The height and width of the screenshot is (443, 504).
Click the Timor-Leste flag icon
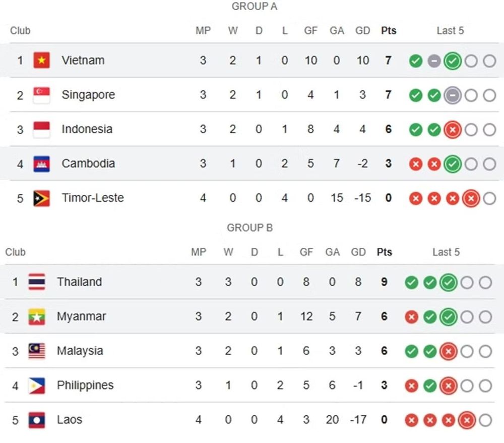[x=42, y=198]
